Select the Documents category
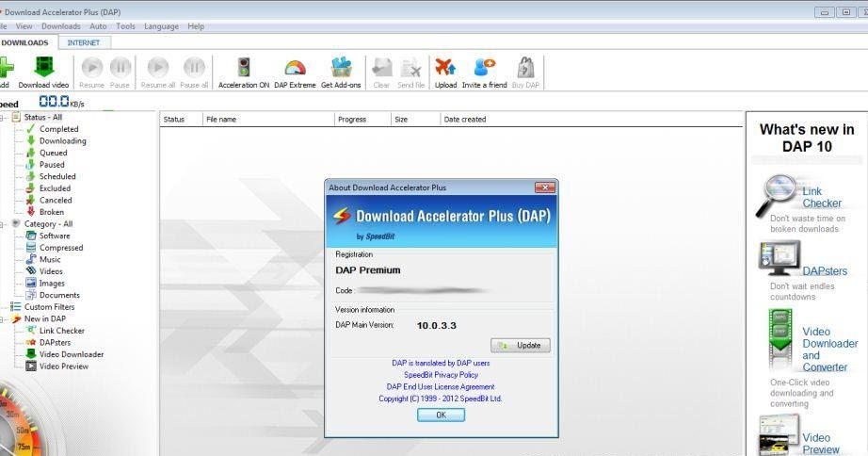868x456 pixels. click(x=59, y=295)
